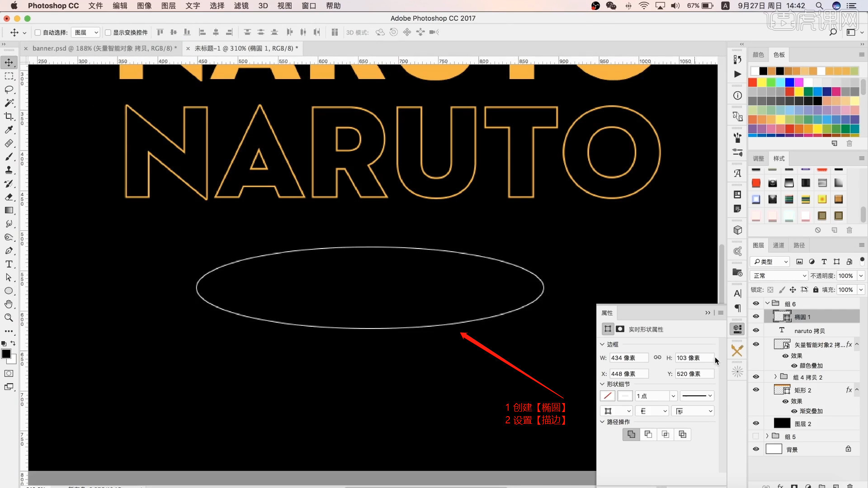The height and width of the screenshot is (488, 868).
Task: Hide the 图层 2 layer
Action: pos(756,423)
